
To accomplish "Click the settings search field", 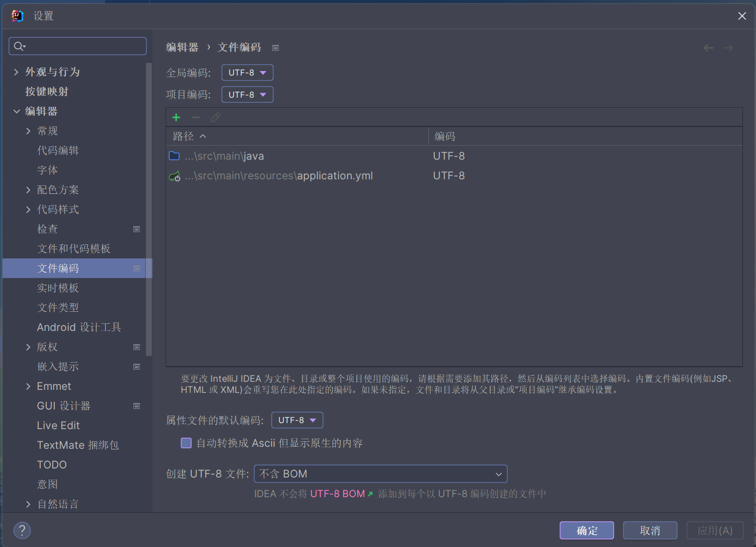I will pos(78,46).
